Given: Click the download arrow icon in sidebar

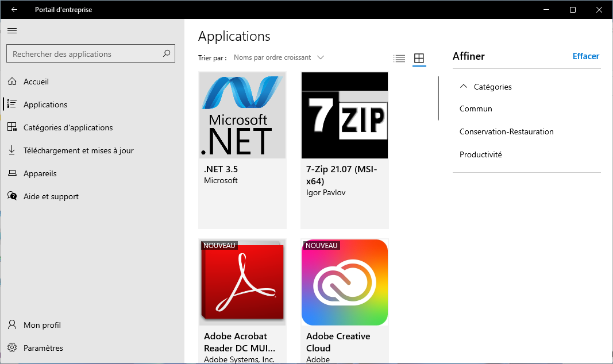Looking at the screenshot, I should [12, 150].
